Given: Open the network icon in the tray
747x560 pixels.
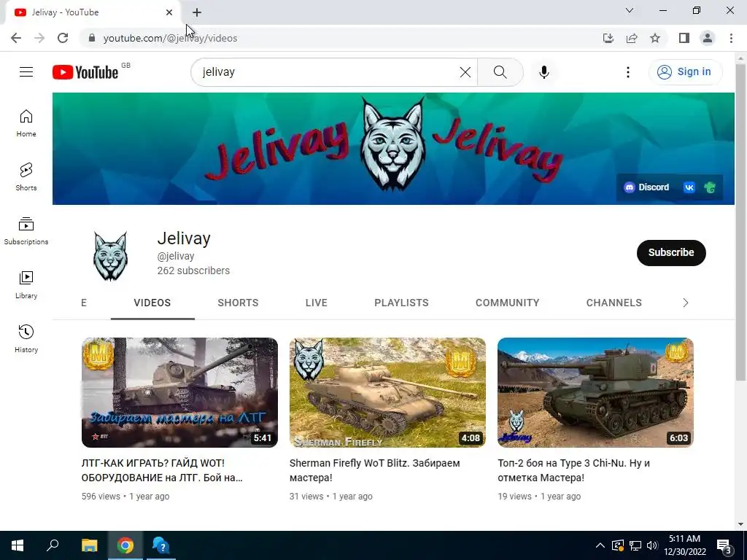Looking at the screenshot, I should pos(635,545).
